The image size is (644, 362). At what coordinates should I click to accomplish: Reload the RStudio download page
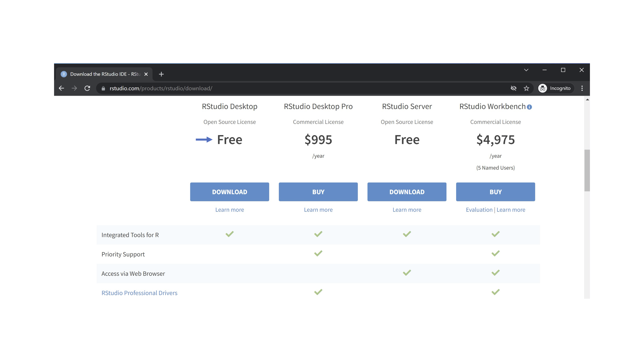[x=87, y=88]
